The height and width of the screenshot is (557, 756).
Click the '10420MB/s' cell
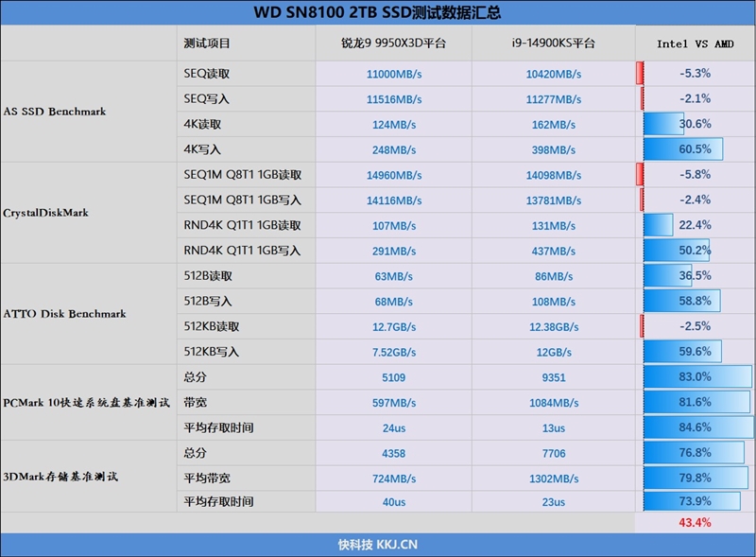pyautogui.click(x=554, y=74)
